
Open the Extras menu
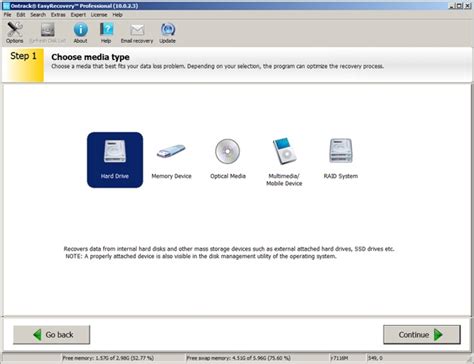(x=58, y=15)
